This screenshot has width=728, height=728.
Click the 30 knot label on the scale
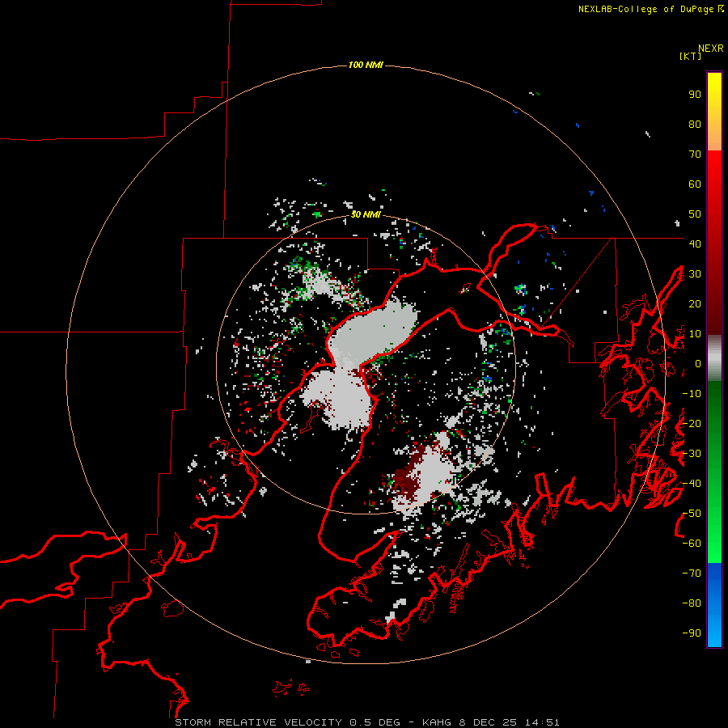coord(695,274)
